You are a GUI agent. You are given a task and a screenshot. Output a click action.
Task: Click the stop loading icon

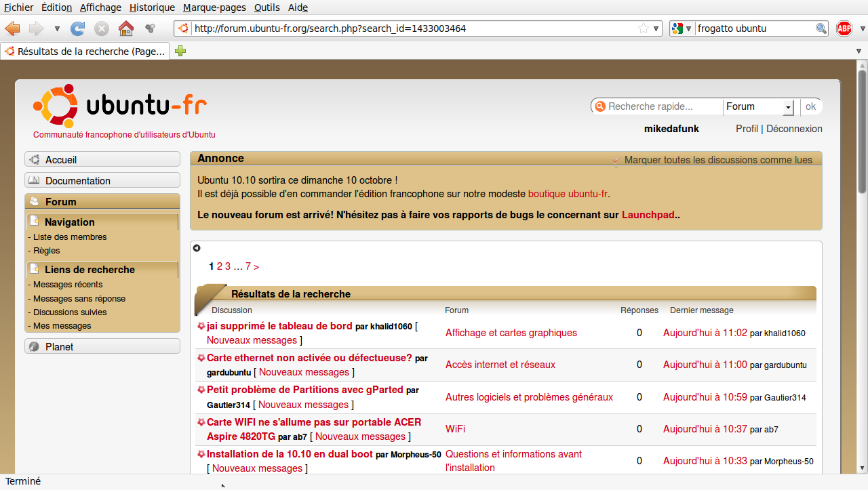point(102,28)
